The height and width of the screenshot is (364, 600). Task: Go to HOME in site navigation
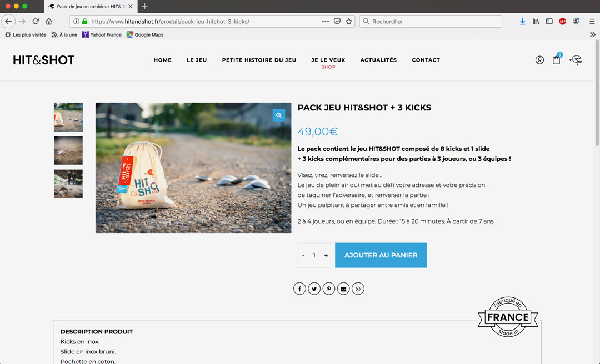coord(163,60)
